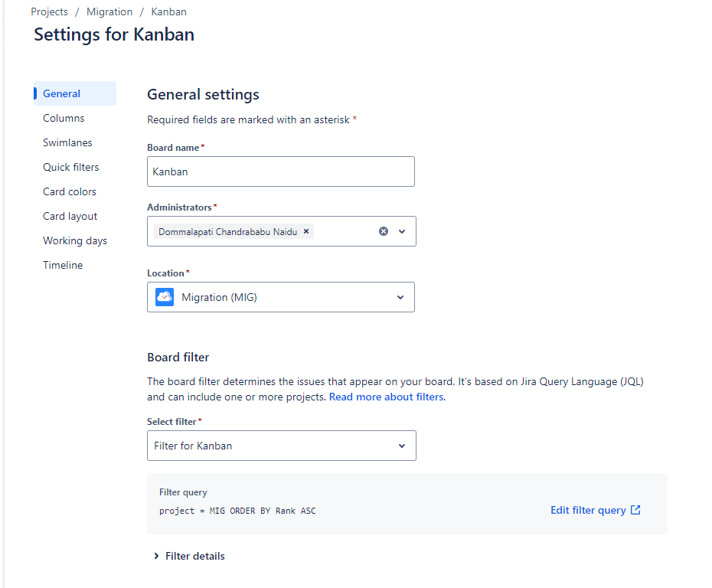Click Edit filter query
Image resolution: width=712 pixels, height=588 pixels.
[x=588, y=510]
